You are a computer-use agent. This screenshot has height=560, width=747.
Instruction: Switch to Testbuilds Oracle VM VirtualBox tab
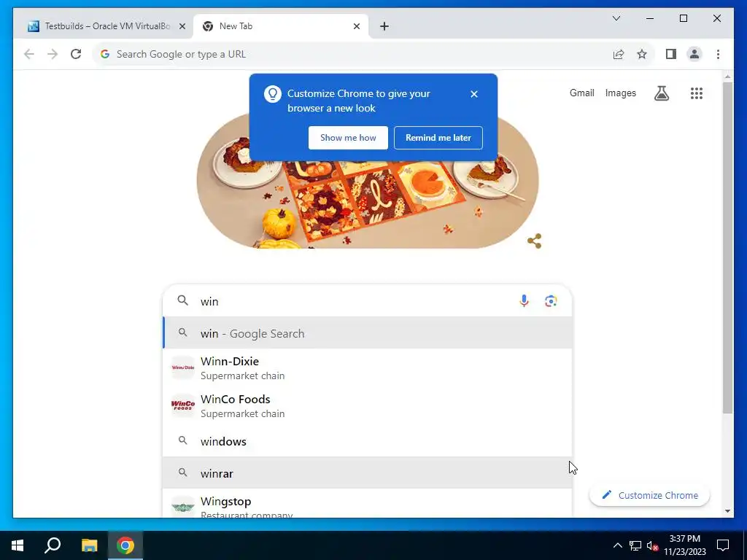tap(107, 27)
